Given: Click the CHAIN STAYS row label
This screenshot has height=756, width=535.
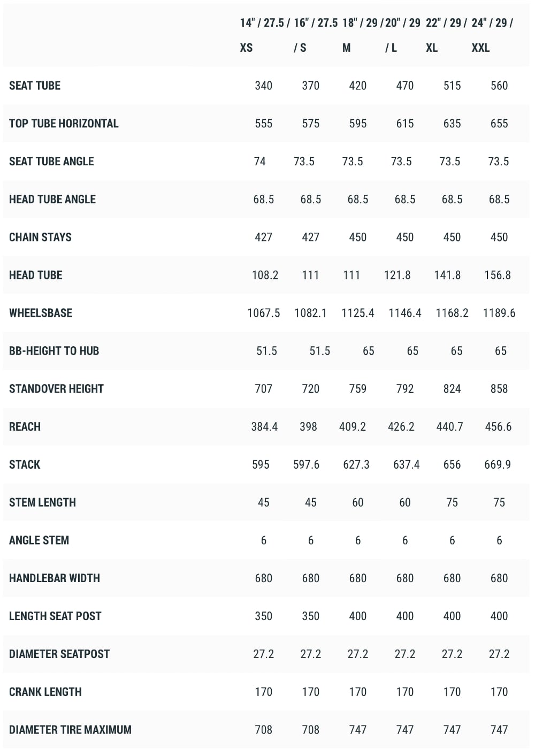Looking at the screenshot, I should pyautogui.click(x=40, y=237).
